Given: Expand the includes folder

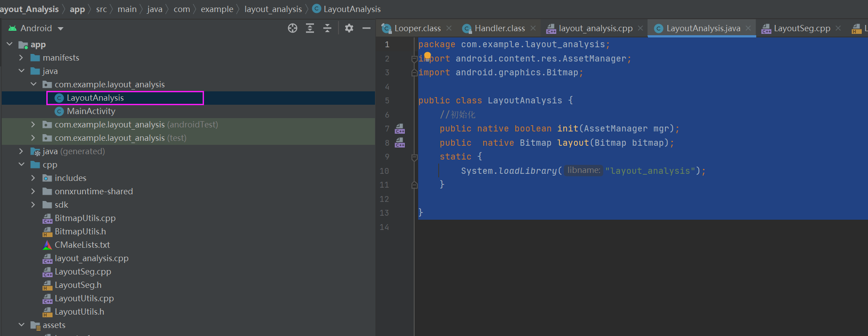Looking at the screenshot, I should pos(33,178).
